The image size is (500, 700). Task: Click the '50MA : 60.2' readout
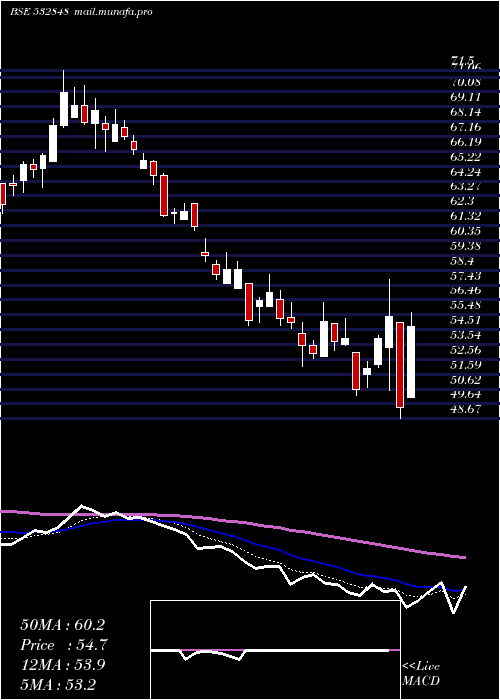click(x=64, y=624)
